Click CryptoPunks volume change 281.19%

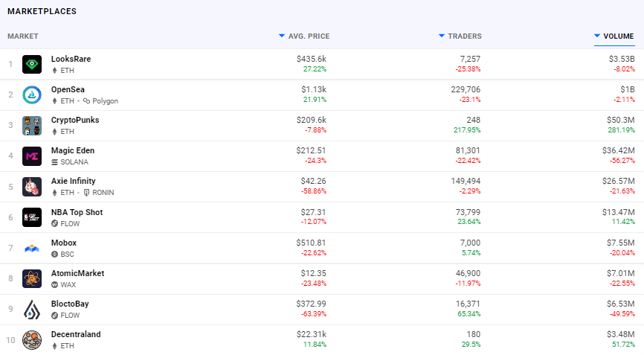(x=622, y=129)
